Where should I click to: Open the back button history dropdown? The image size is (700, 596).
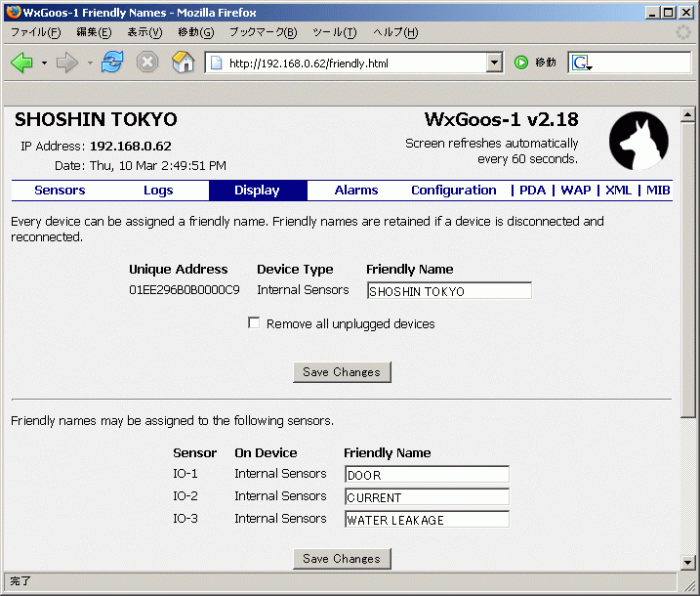tap(44, 63)
